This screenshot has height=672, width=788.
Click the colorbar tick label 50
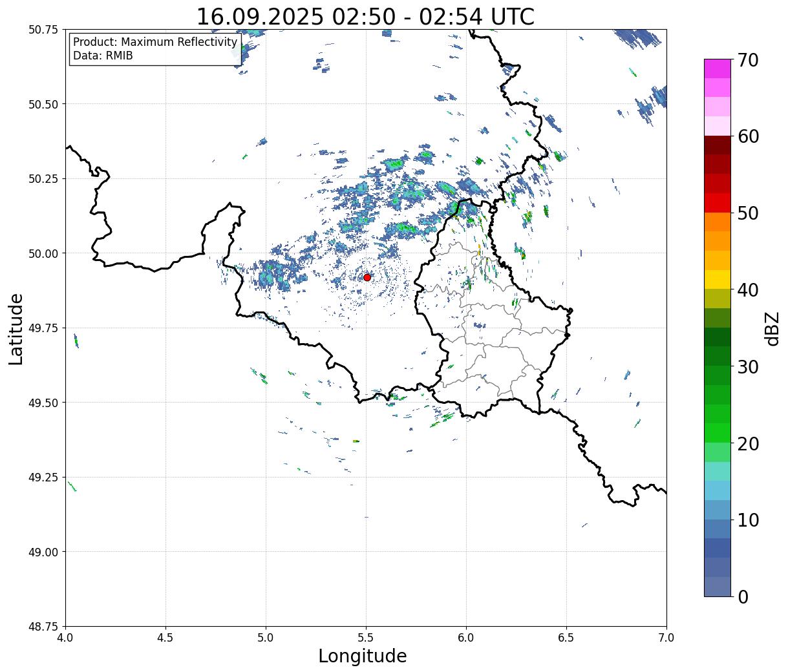pos(747,213)
